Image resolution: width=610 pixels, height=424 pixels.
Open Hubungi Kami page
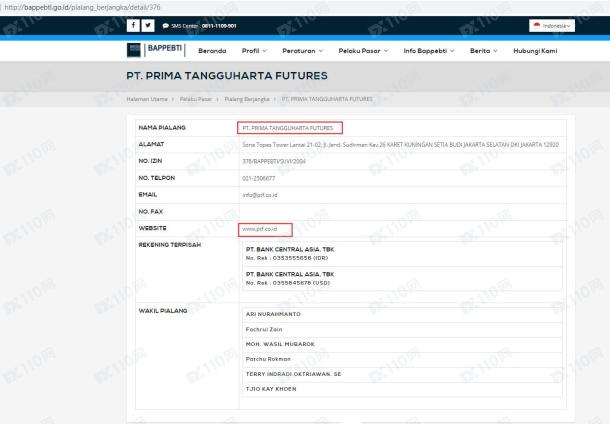(x=535, y=51)
